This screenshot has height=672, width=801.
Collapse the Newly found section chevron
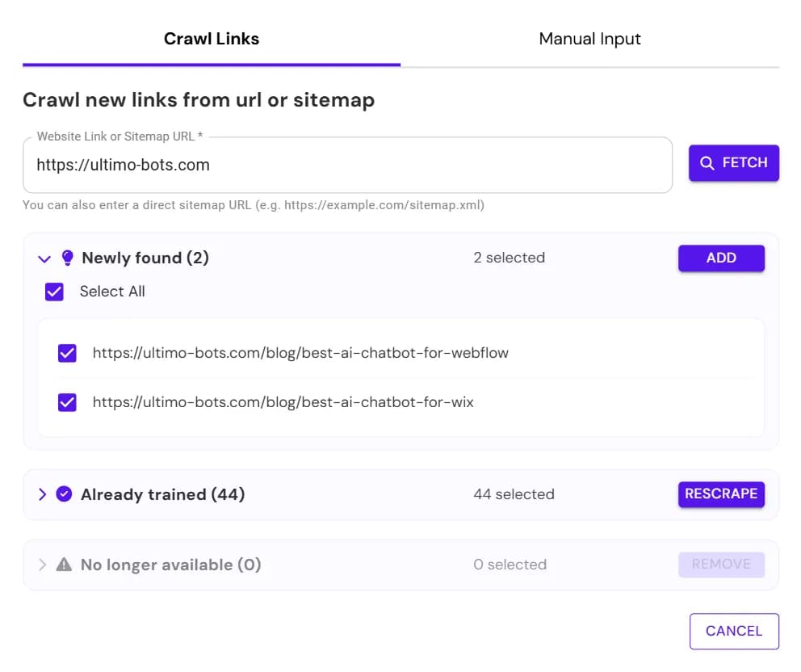tap(44, 258)
